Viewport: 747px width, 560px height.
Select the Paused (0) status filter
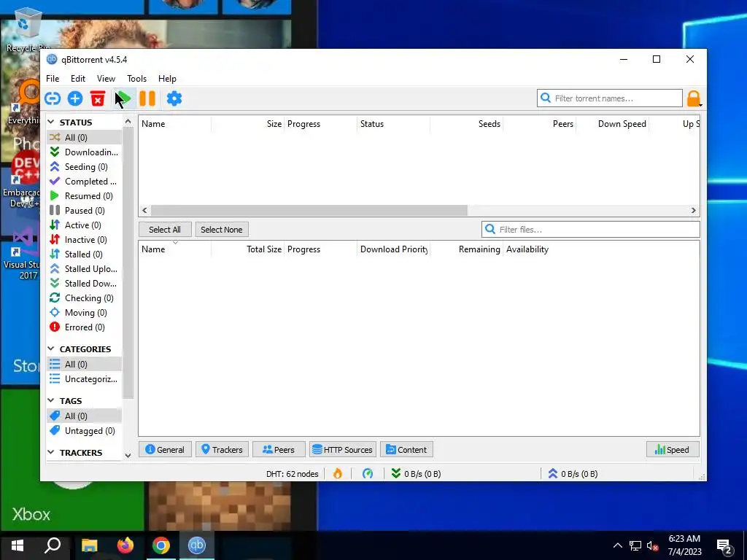point(85,211)
